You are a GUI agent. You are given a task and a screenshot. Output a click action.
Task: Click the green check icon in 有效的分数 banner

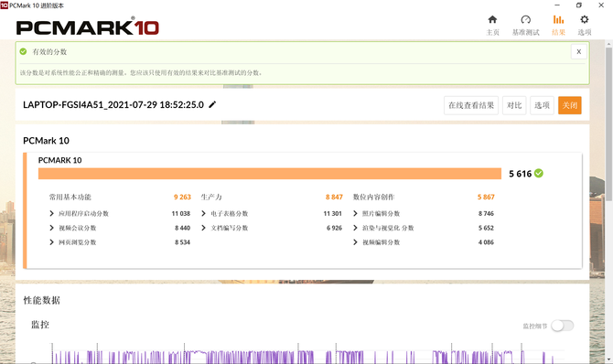pos(23,51)
